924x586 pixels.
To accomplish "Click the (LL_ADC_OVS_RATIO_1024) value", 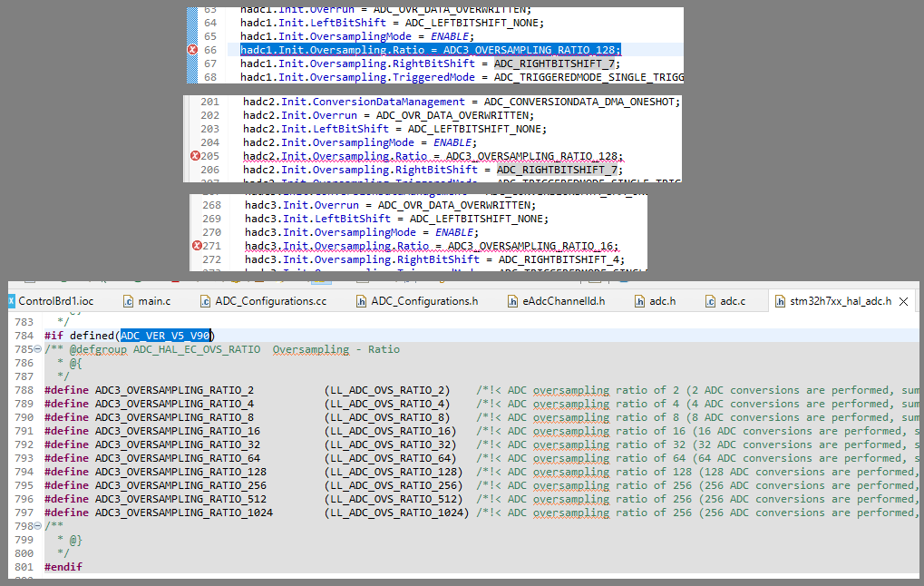I will [396, 512].
